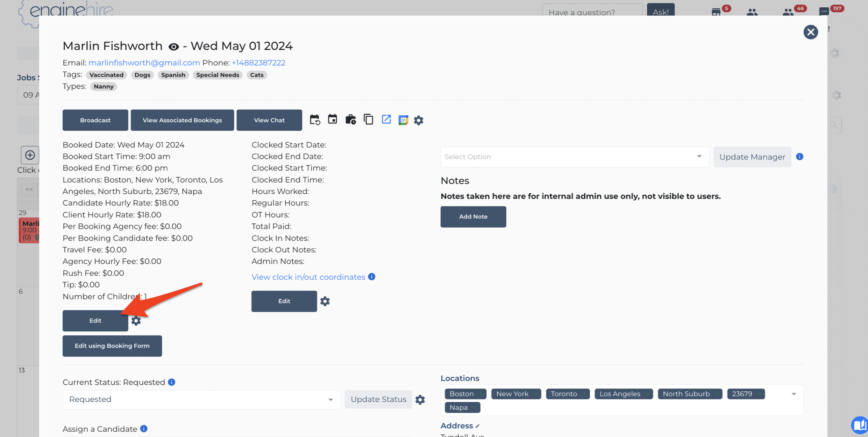Click the duplicate booking copy icon
Screen dimensions: 868x437
(x=368, y=120)
